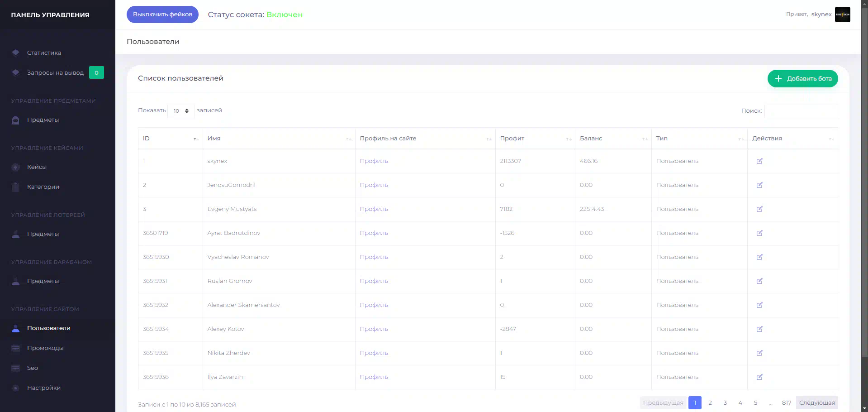The image size is (868, 412).
Task: Edit user Alexey Kotov via pencil icon
Action: 759,329
